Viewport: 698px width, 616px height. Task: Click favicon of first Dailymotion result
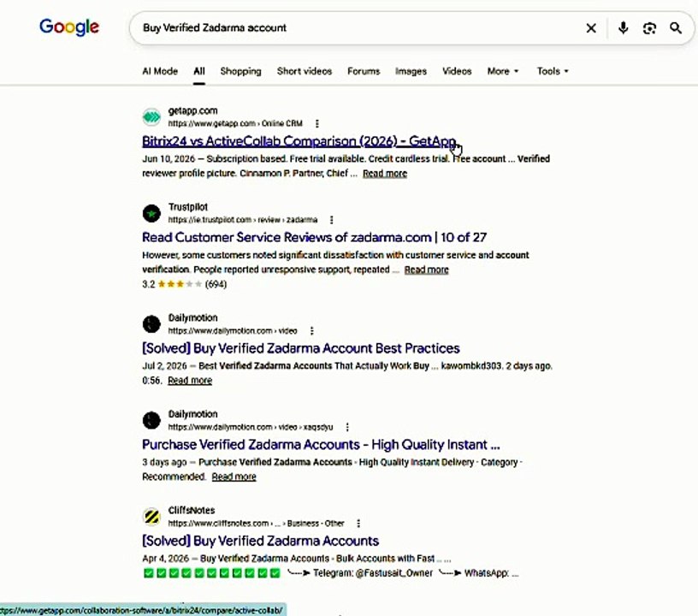pyautogui.click(x=151, y=324)
